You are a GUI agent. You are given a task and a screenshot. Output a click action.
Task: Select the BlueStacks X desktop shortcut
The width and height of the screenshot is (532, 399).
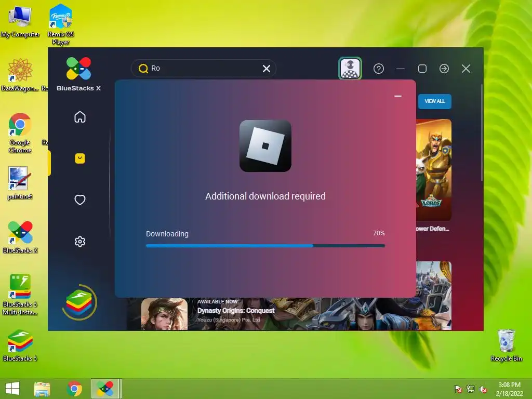[x=20, y=237]
